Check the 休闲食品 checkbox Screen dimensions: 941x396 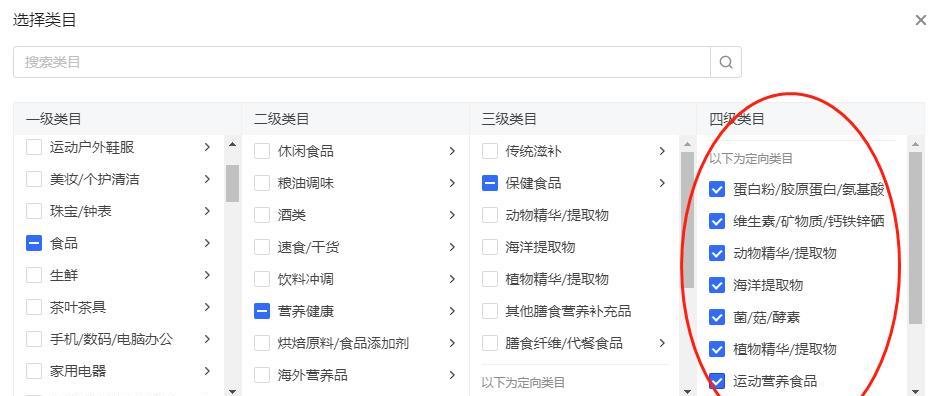pyautogui.click(x=262, y=151)
